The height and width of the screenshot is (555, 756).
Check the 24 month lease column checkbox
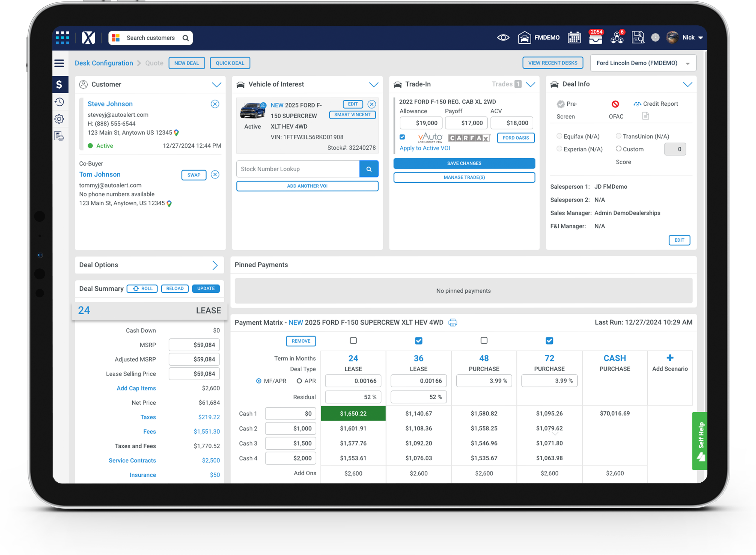pos(353,341)
